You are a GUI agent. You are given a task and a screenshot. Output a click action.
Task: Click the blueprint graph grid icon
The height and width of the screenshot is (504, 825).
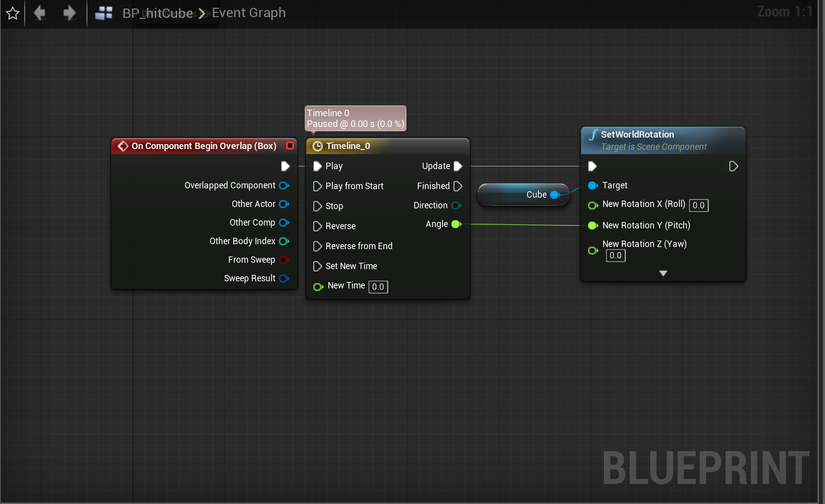104,13
